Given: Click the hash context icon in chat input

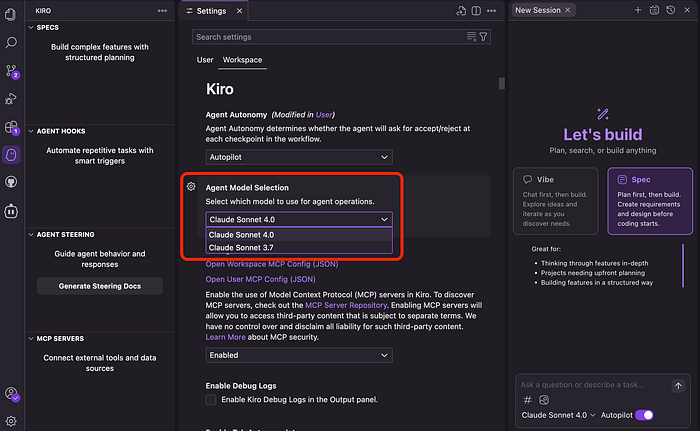Looking at the screenshot, I should [x=528, y=400].
